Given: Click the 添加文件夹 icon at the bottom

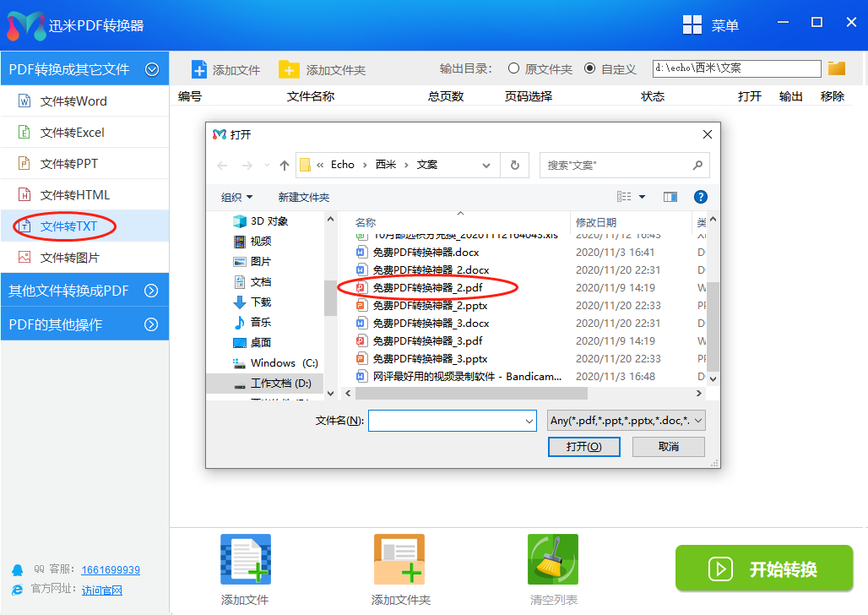Looking at the screenshot, I should pyautogui.click(x=399, y=558).
